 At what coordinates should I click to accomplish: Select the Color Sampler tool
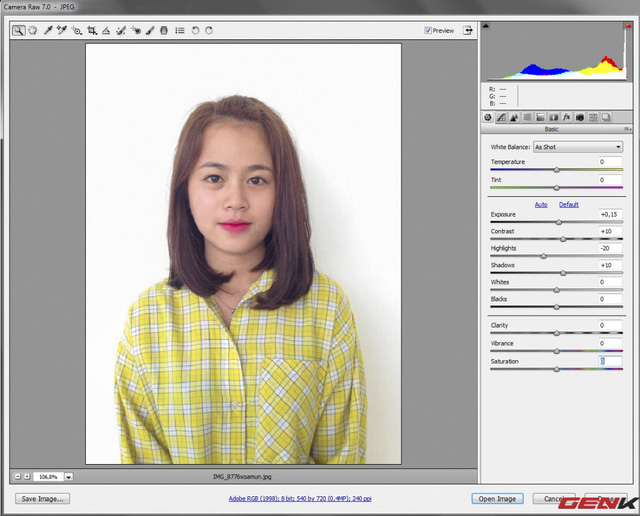click(x=62, y=30)
